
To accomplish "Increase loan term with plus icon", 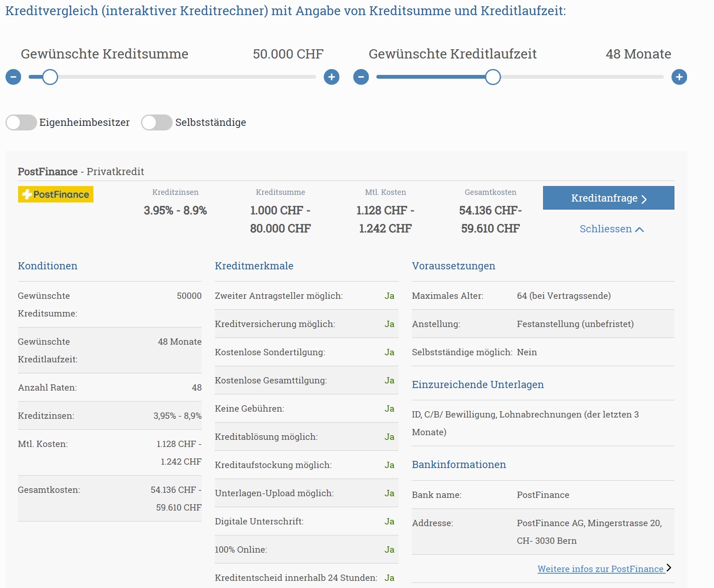I will (679, 77).
